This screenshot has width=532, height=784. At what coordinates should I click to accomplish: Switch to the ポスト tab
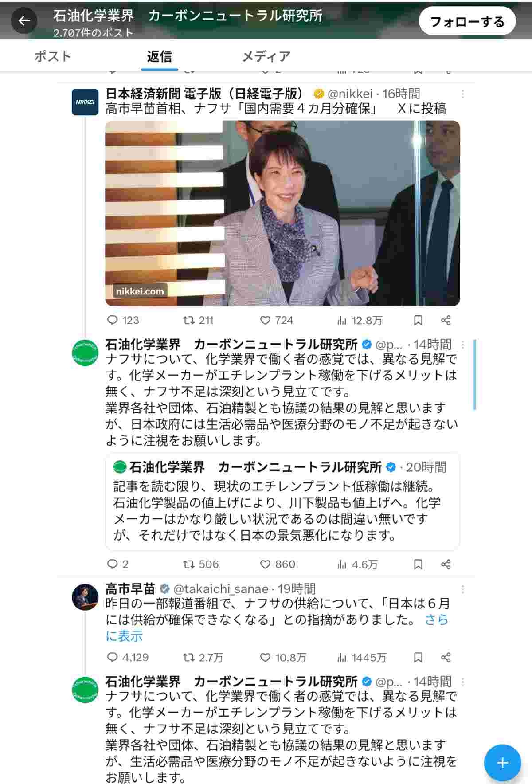coord(53,56)
